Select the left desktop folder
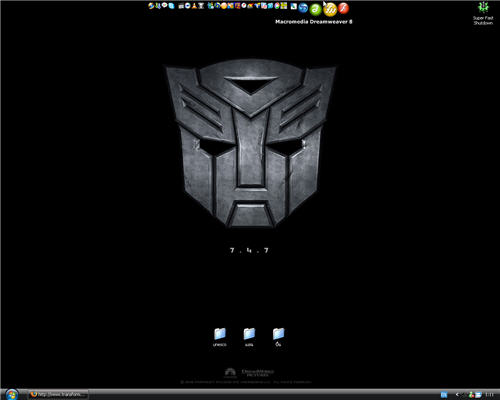The height and width of the screenshot is (400, 500). tap(220, 337)
